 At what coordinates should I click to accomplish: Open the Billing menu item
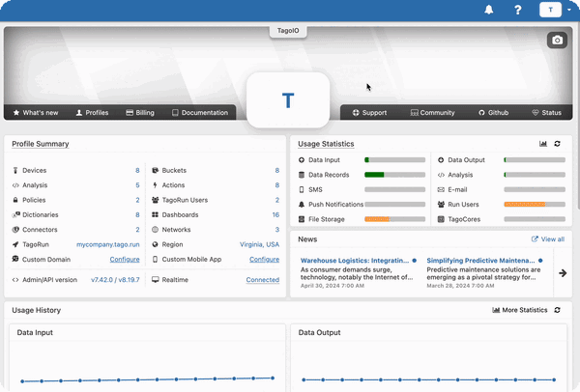coord(140,113)
